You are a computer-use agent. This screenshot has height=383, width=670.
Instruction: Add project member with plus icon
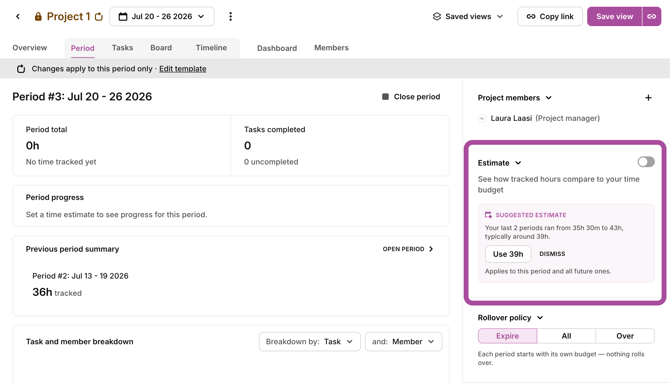pyautogui.click(x=648, y=98)
